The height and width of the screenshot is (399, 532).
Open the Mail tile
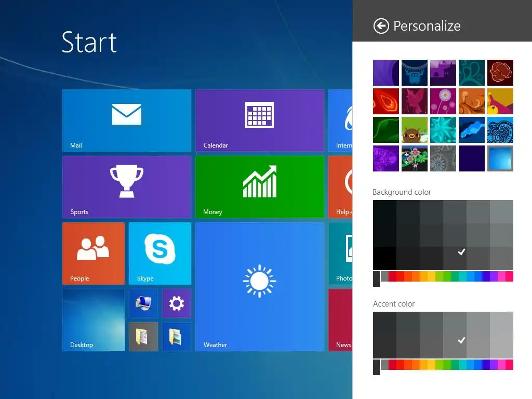[x=127, y=121]
